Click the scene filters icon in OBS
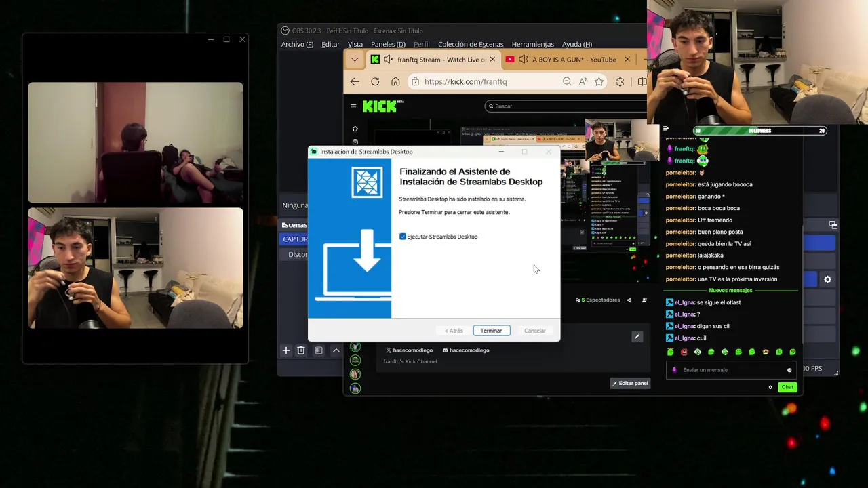Screen dimensions: 868x488 [318, 350]
